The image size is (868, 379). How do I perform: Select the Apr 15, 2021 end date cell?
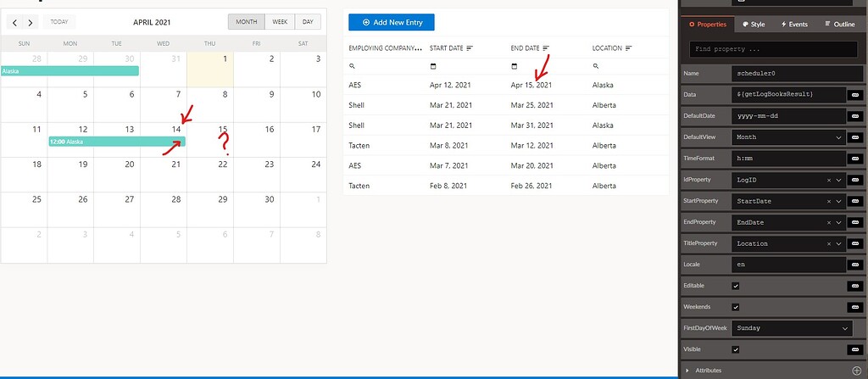531,86
